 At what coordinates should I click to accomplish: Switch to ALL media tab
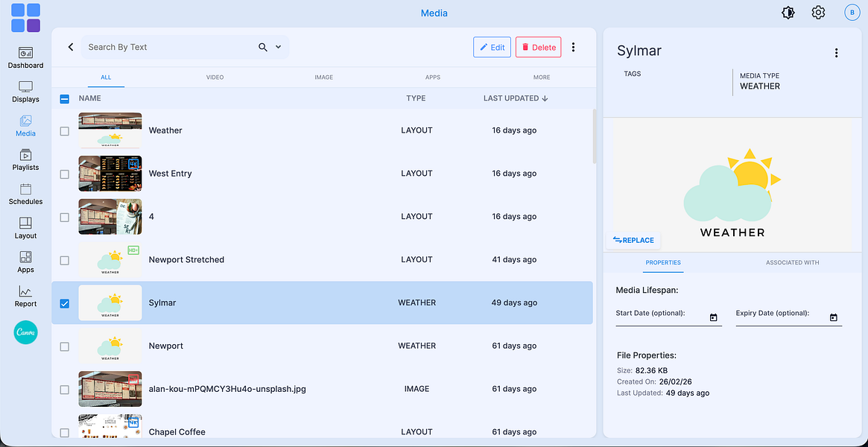(106, 77)
